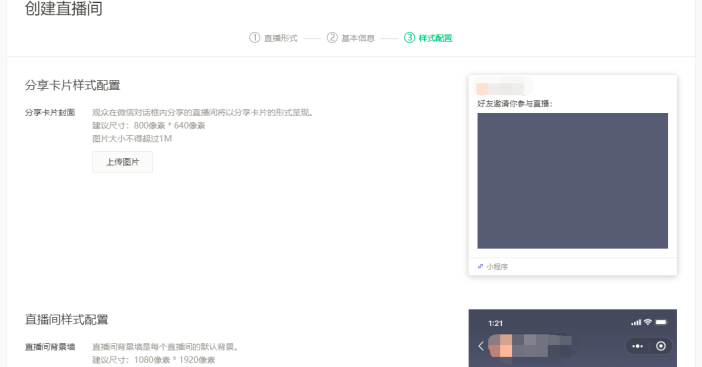Screen dimensions: 702x367
Task: Click the share card cover preview image
Action: [x=572, y=181]
